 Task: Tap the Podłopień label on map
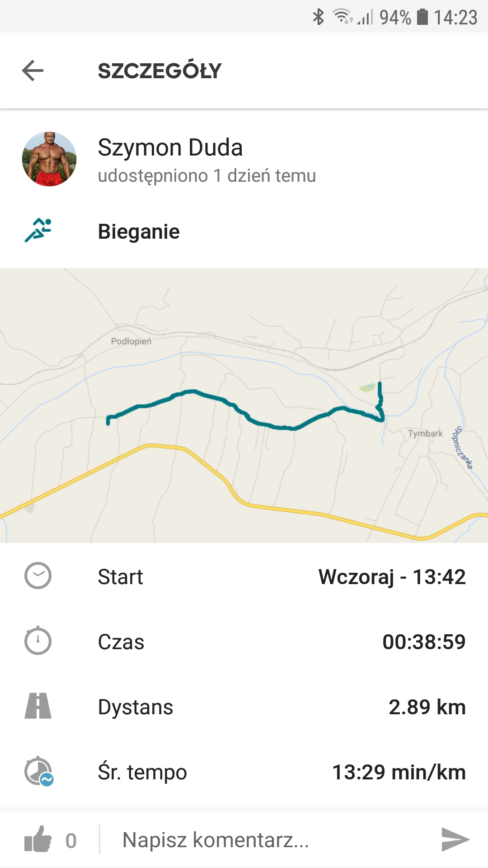click(131, 341)
